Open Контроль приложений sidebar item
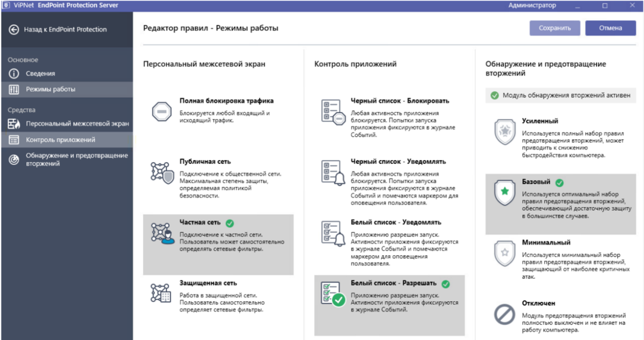Screen dimensions: 644x340 point(66,140)
